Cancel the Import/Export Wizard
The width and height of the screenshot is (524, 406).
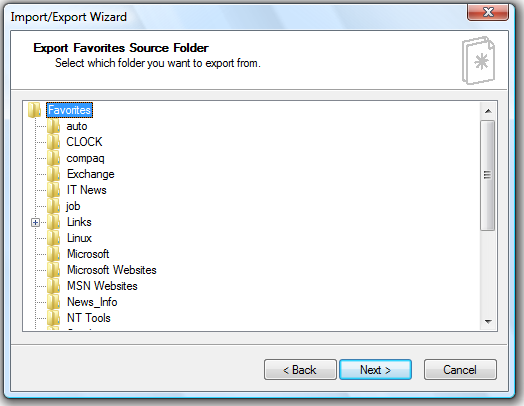[460, 370]
